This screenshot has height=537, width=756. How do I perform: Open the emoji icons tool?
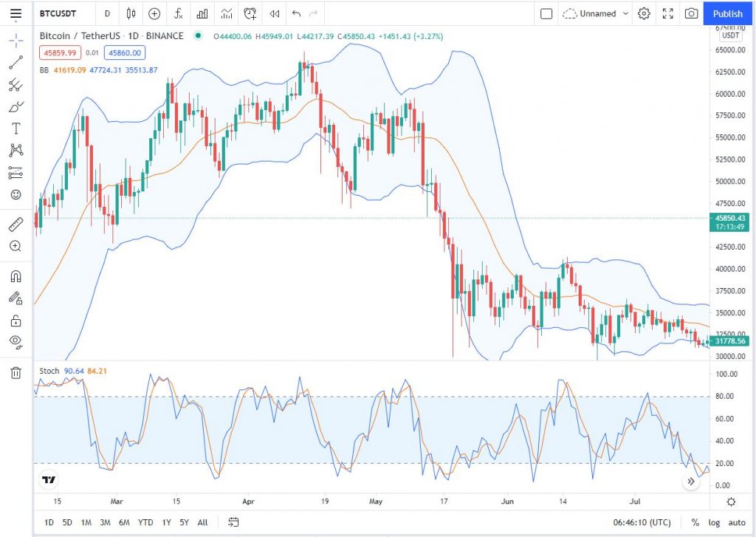click(16, 194)
